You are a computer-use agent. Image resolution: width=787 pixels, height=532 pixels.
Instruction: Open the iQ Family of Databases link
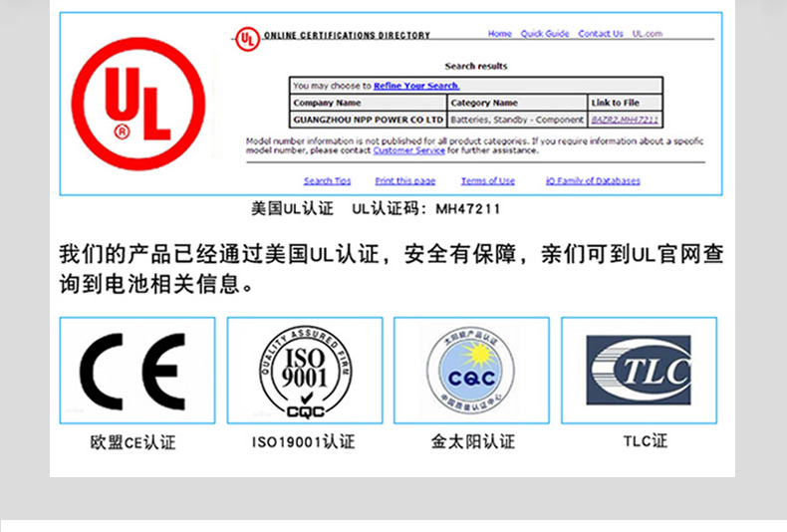point(593,180)
